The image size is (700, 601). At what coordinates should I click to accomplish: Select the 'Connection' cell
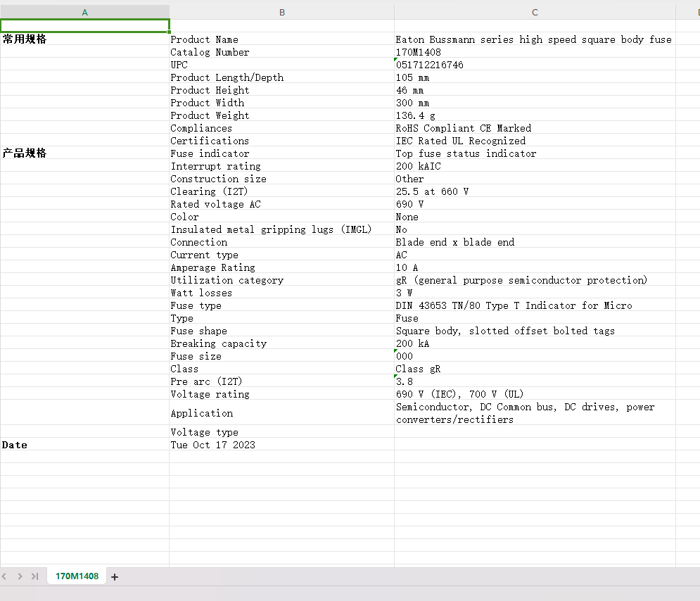point(281,242)
